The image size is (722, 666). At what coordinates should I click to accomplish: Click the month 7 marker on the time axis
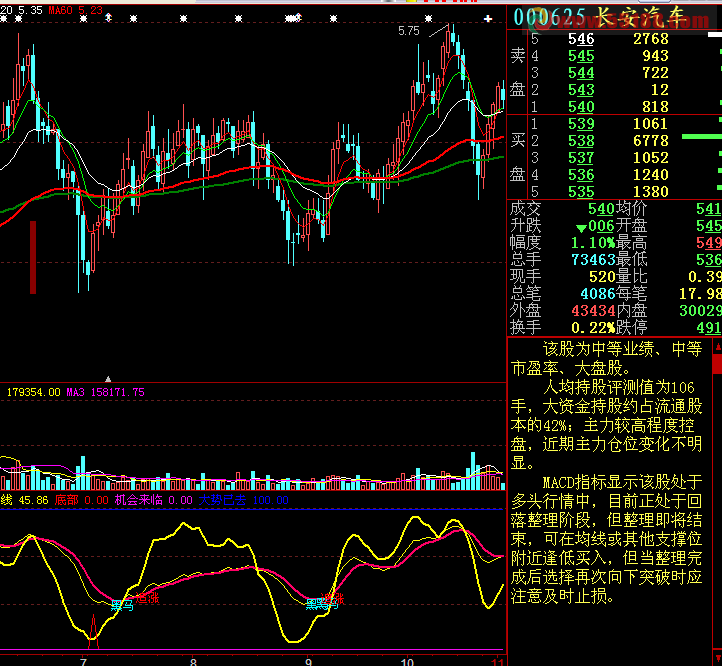click(x=83, y=662)
